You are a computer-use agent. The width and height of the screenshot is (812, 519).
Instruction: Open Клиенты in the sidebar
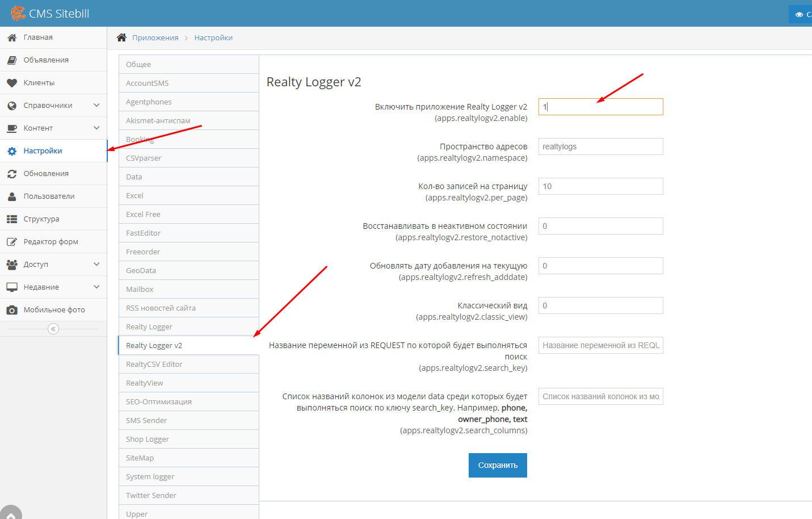(53, 83)
